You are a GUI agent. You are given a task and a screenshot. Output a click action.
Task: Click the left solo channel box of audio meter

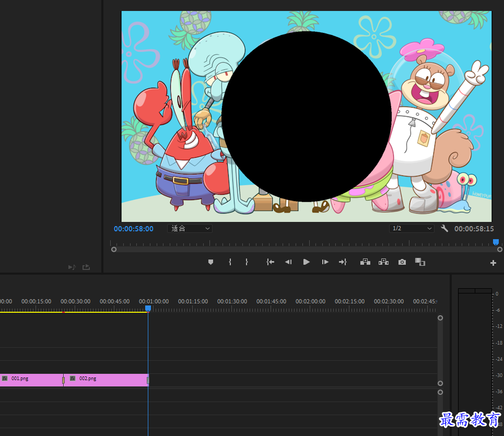pos(467,291)
